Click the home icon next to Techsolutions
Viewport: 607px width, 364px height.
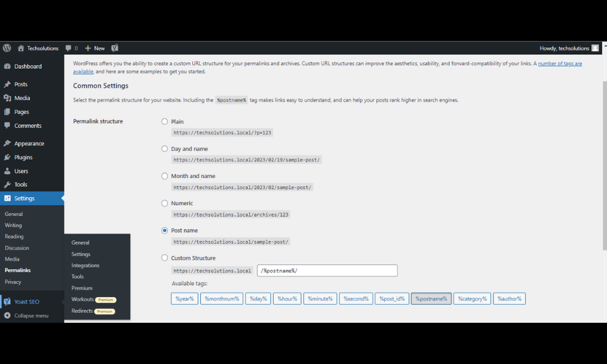click(x=21, y=48)
